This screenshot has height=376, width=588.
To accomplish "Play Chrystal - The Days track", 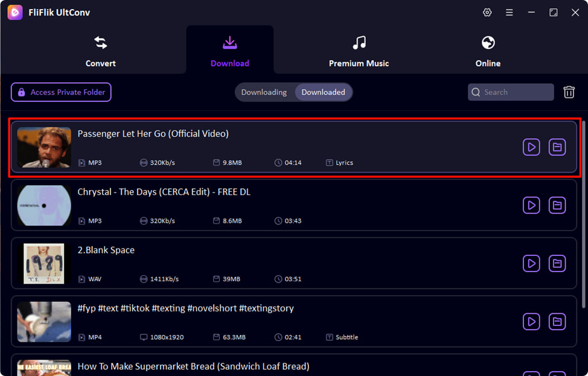I will (x=531, y=205).
